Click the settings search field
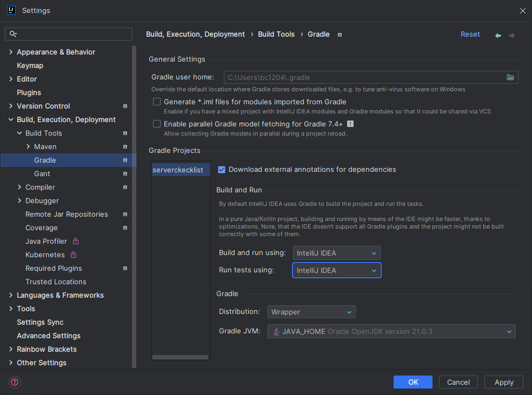 tap(69, 34)
